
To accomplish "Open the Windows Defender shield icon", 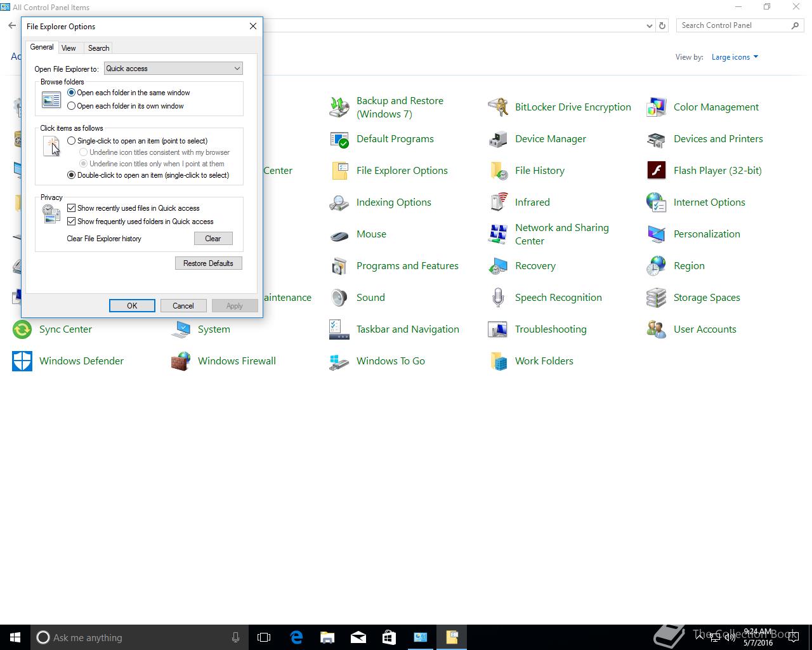I will [22, 361].
